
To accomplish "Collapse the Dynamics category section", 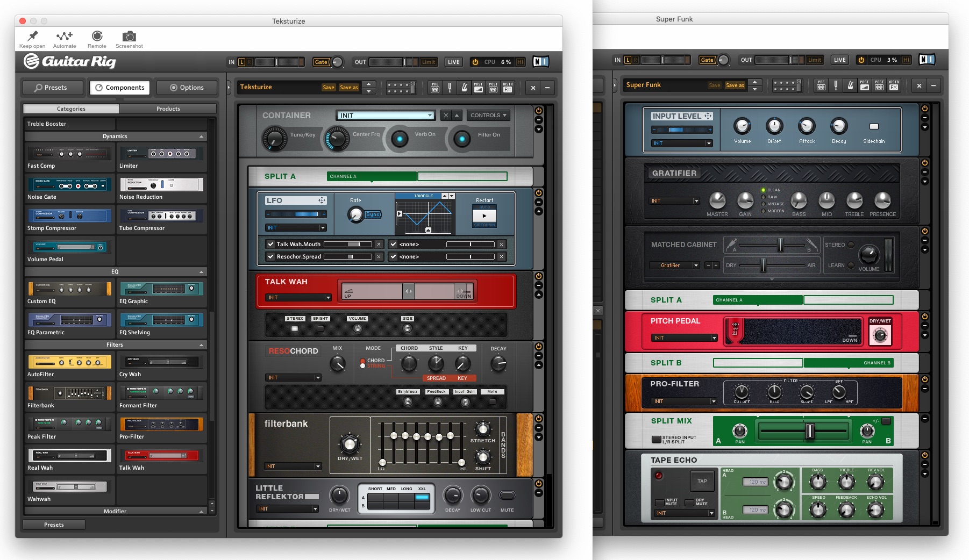I will pyautogui.click(x=202, y=137).
